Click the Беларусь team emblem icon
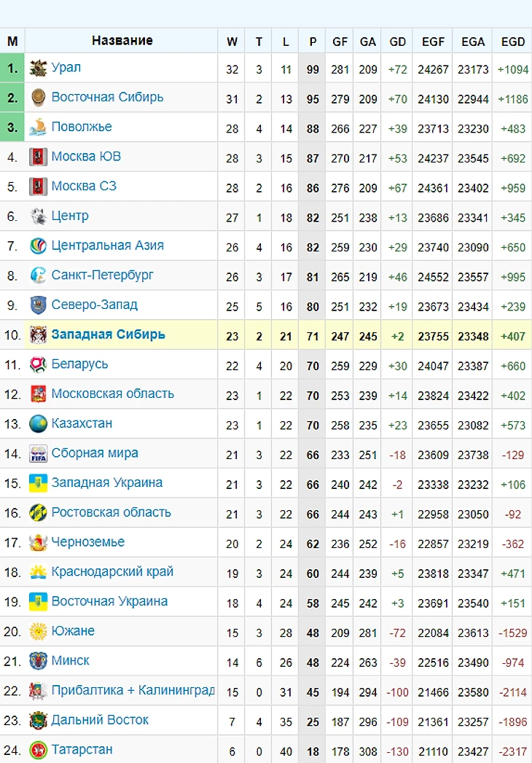Image resolution: width=532 pixels, height=763 pixels. tap(38, 364)
